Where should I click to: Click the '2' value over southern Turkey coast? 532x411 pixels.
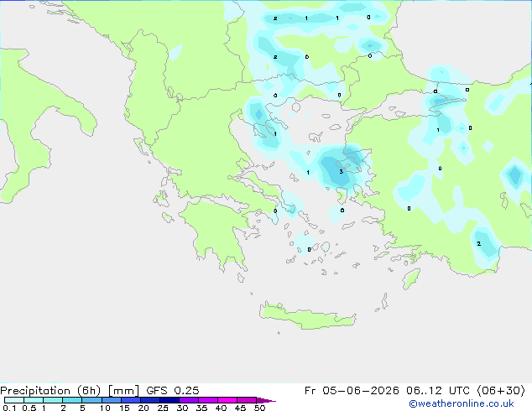479,244
